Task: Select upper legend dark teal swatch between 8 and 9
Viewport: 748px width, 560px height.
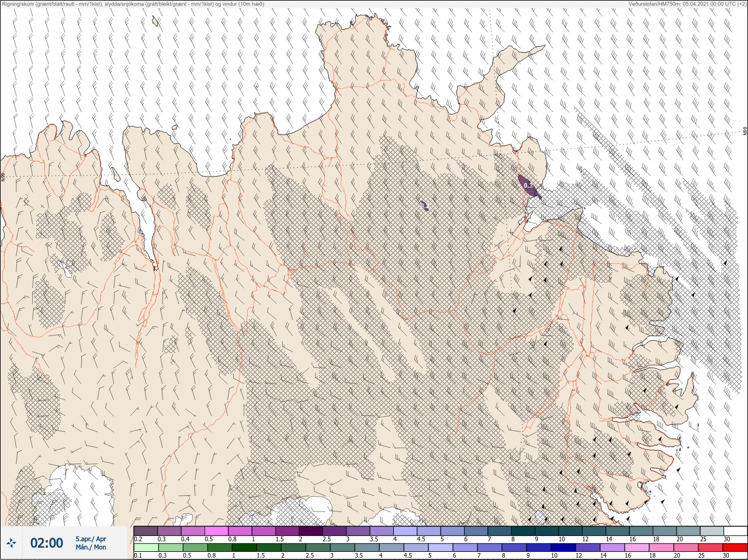Action: pyautogui.click(x=524, y=531)
